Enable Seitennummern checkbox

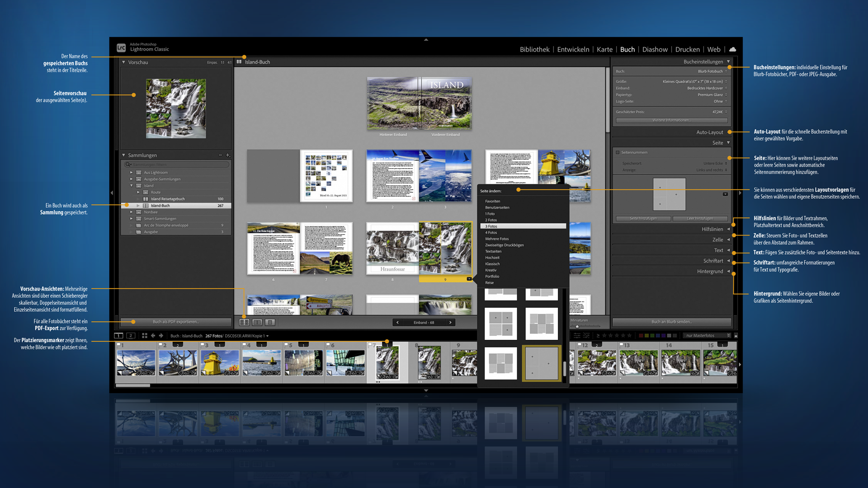618,153
